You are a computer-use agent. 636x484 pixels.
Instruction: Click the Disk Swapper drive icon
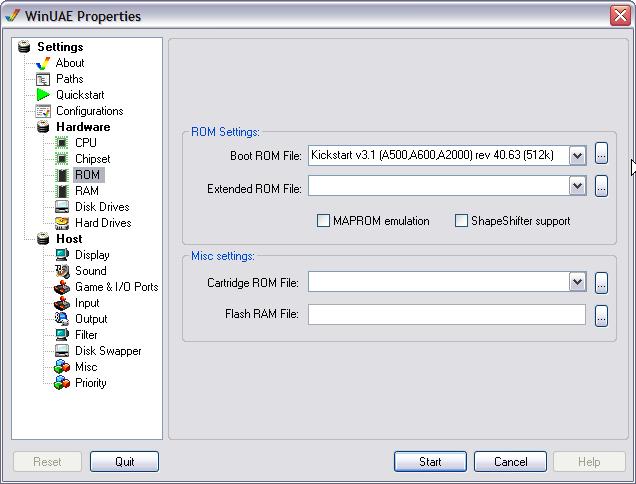coord(62,351)
